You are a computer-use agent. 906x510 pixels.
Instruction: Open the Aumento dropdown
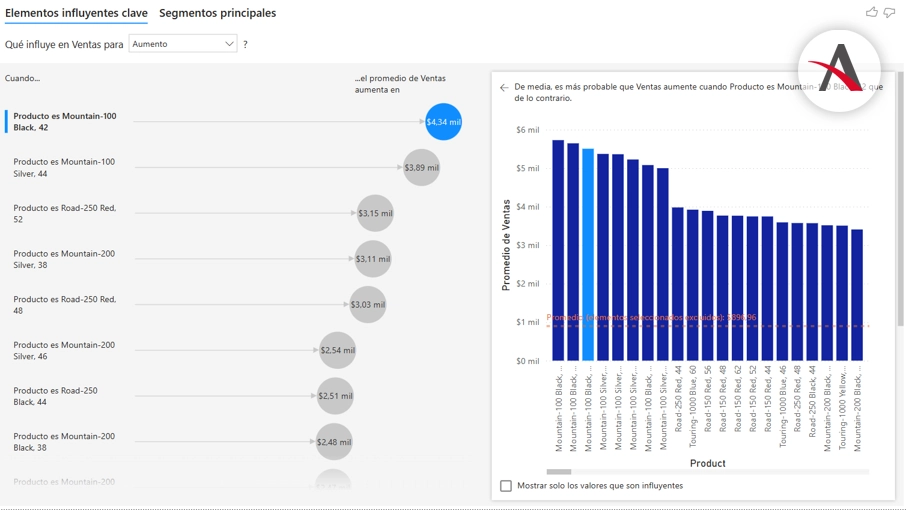[x=182, y=44]
